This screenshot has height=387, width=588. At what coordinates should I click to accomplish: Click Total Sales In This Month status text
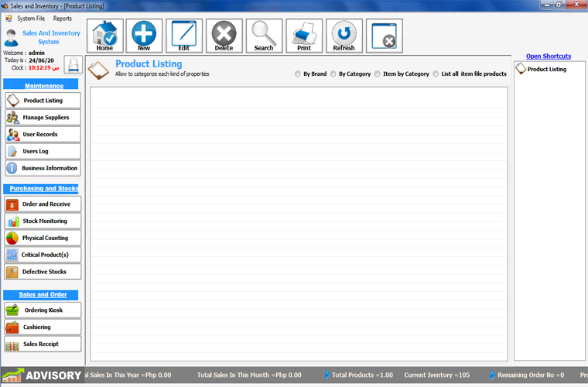pos(249,375)
